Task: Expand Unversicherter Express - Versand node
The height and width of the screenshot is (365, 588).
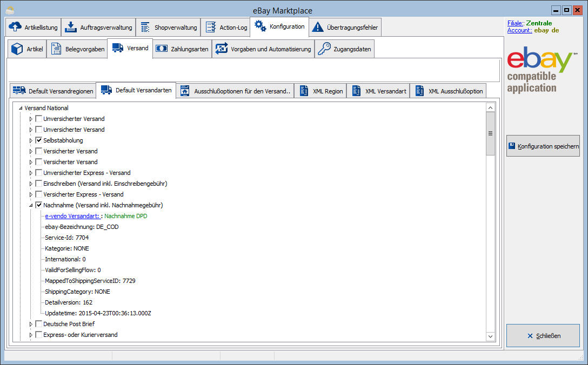Action: point(31,173)
